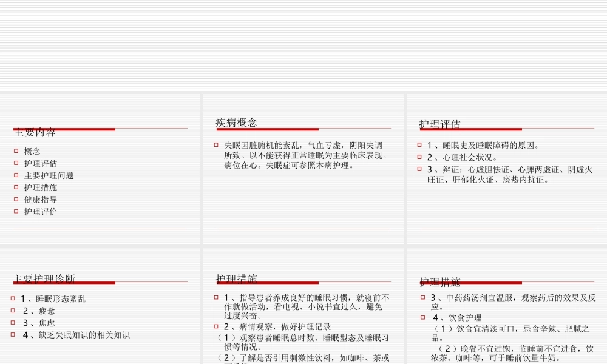Click the line 2、心理社会状况
This screenshot has height=364, width=607.
point(462,158)
